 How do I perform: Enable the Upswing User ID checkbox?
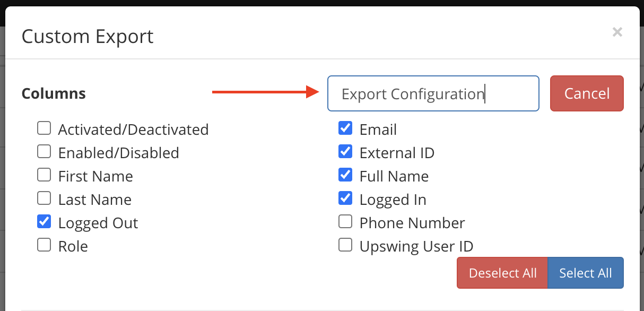point(345,245)
